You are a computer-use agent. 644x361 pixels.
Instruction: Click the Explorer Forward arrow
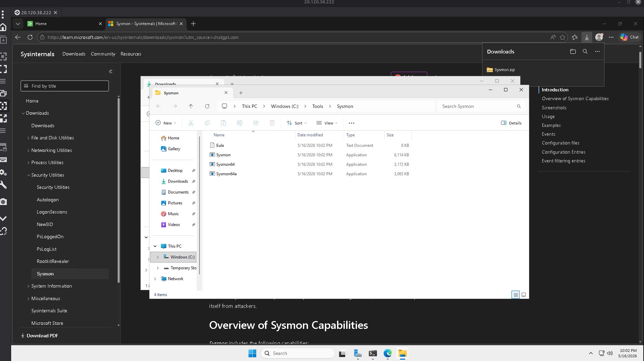click(x=175, y=106)
